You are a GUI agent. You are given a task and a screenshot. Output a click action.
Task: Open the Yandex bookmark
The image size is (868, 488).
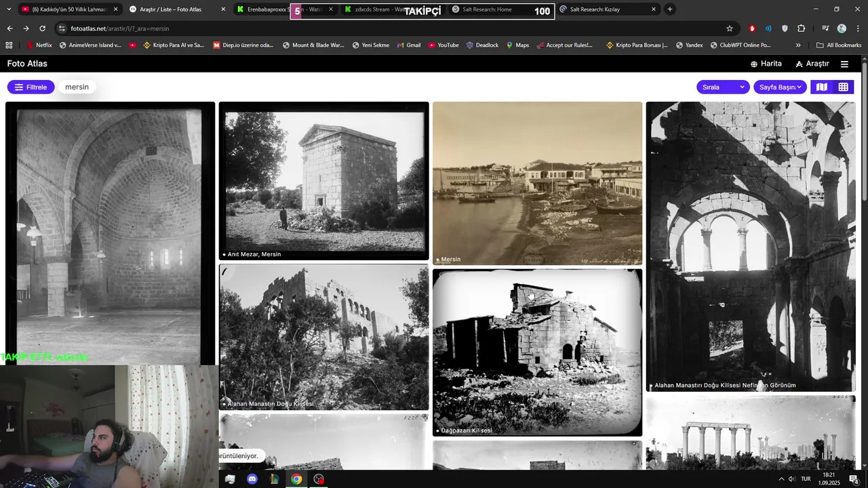tap(688, 45)
